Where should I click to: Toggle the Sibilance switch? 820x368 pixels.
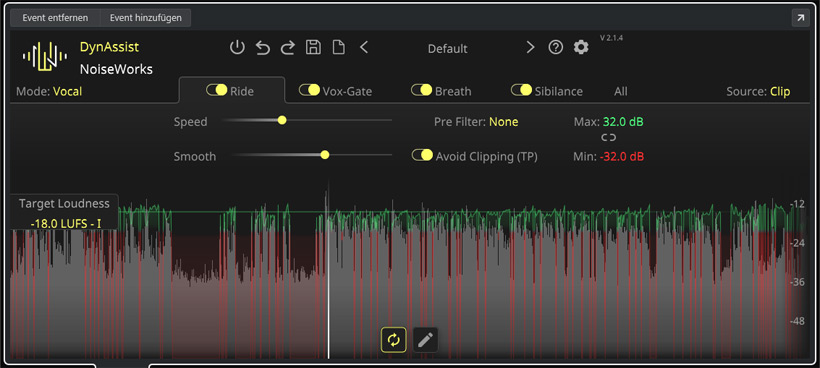[521, 90]
